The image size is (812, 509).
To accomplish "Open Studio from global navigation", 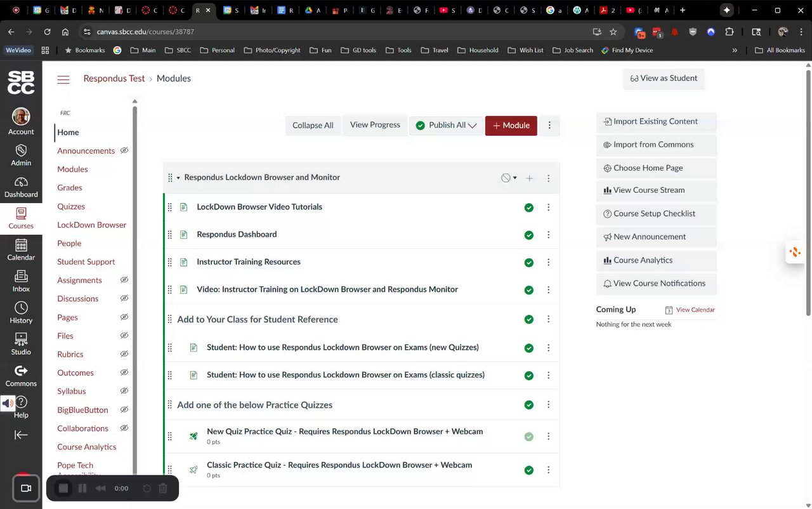I will point(21,344).
